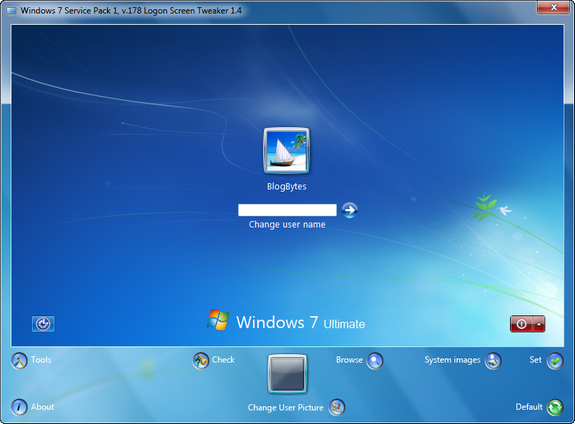575x424 pixels.
Task: Click the Browse label
Action: click(x=349, y=360)
